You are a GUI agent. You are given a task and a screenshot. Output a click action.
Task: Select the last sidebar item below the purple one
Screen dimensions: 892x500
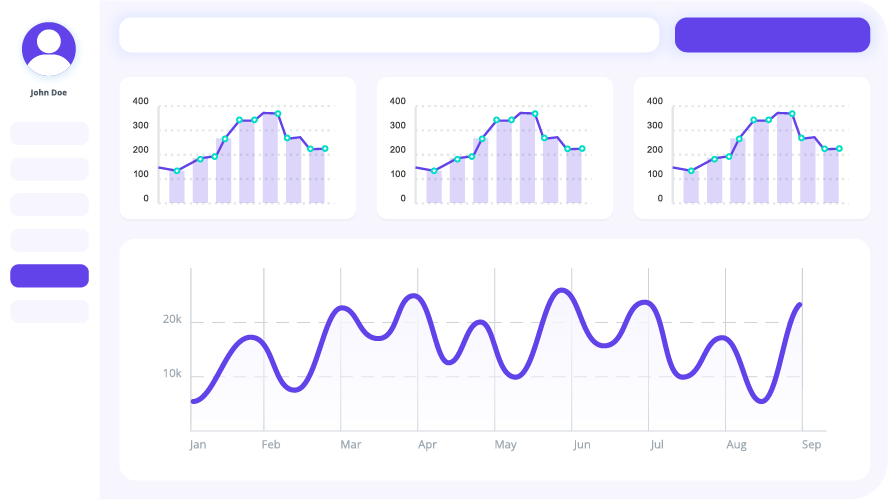click(50, 311)
